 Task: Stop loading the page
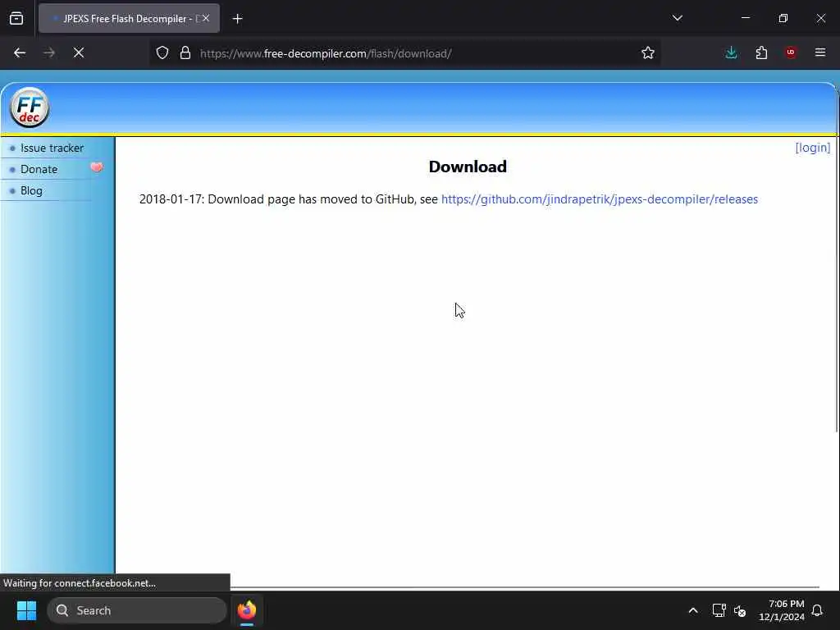(79, 53)
